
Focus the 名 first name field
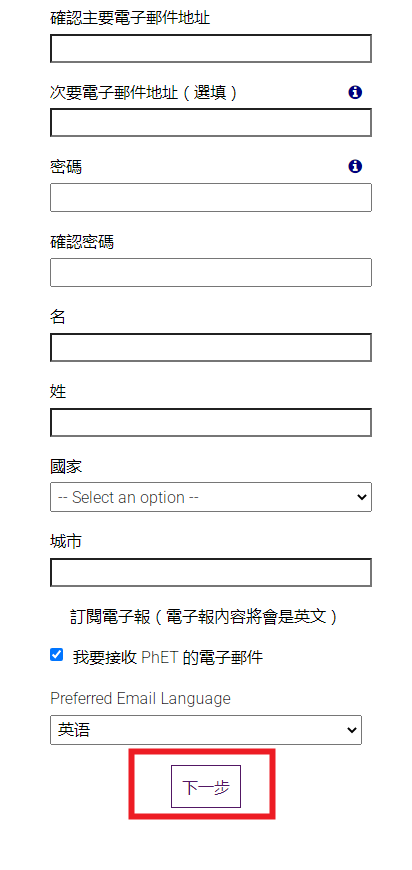(211, 347)
